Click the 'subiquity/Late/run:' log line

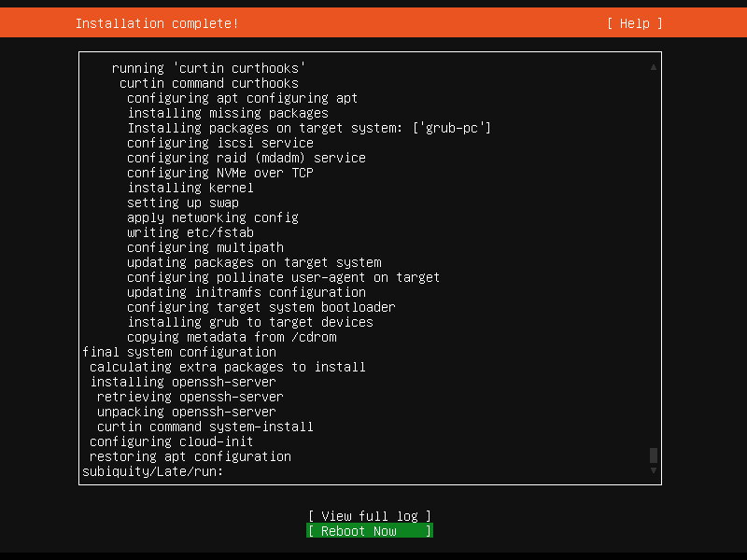click(153, 471)
